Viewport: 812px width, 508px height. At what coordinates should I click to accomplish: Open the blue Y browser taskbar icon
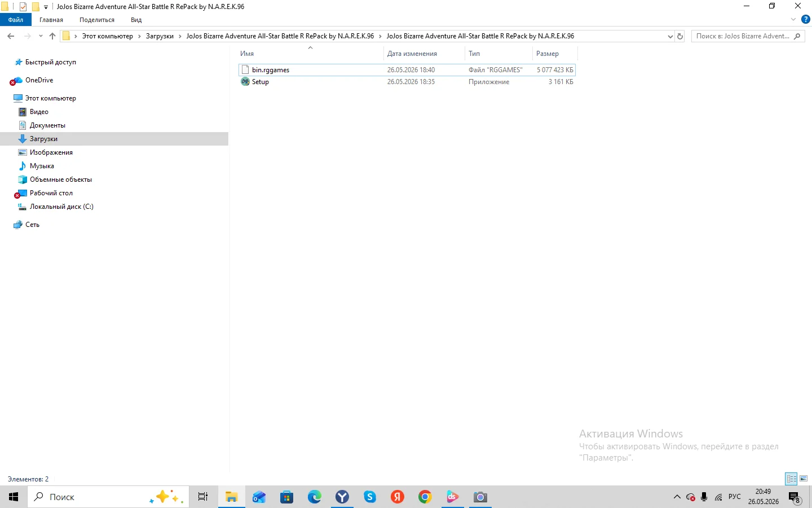pyautogui.click(x=342, y=497)
